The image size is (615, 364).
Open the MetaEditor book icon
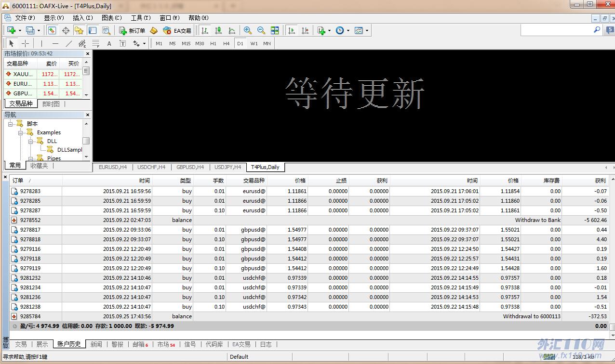click(x=154, y=30)
